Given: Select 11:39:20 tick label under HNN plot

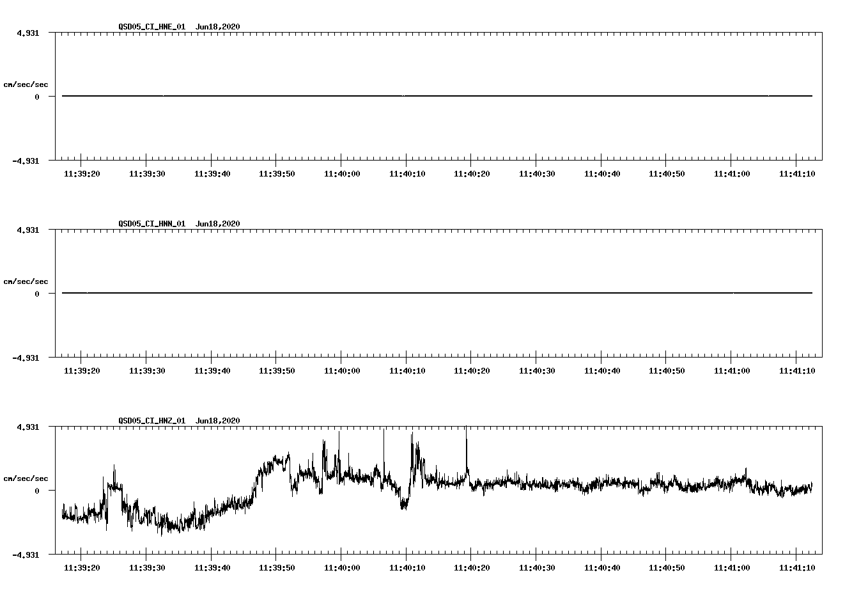Looking at the screenshot, I should coord(82,371).
